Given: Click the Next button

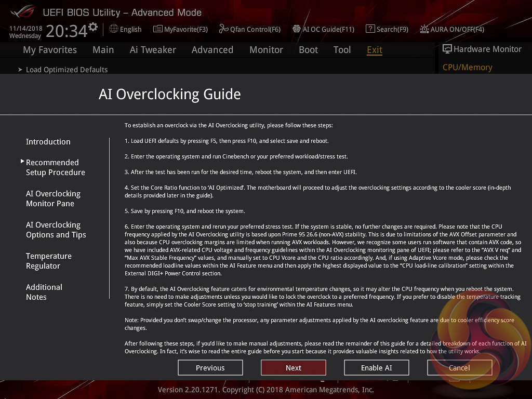Looking at the screenshot, I should [x=294, y=368].
